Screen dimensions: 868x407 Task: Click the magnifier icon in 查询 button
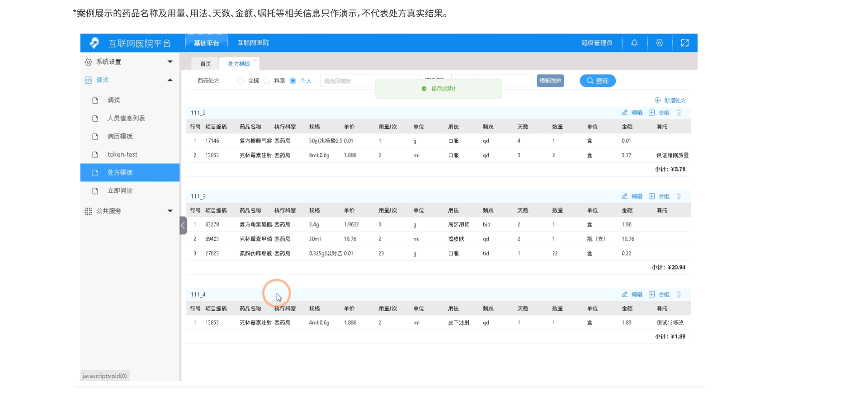click(x=590, y=81)
